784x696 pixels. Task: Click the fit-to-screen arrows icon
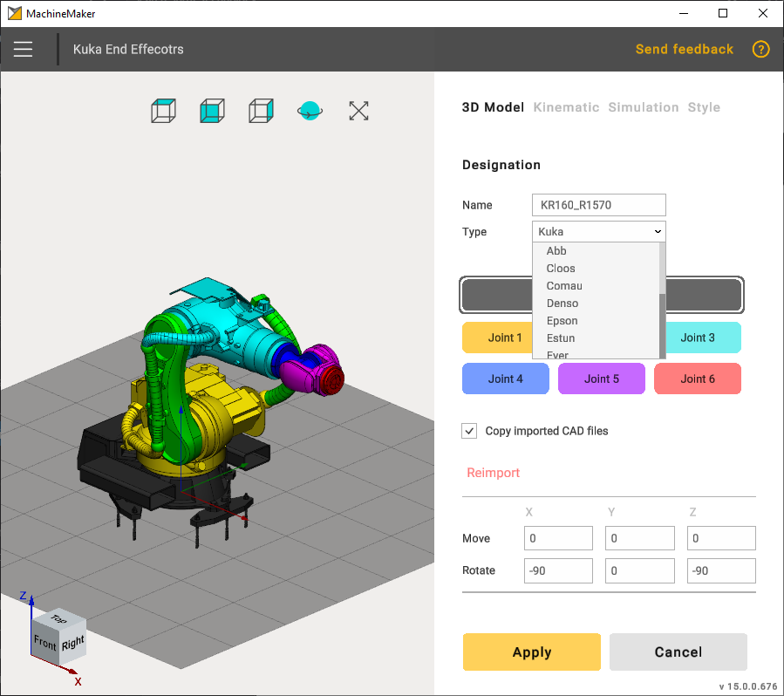pos(358,111)
